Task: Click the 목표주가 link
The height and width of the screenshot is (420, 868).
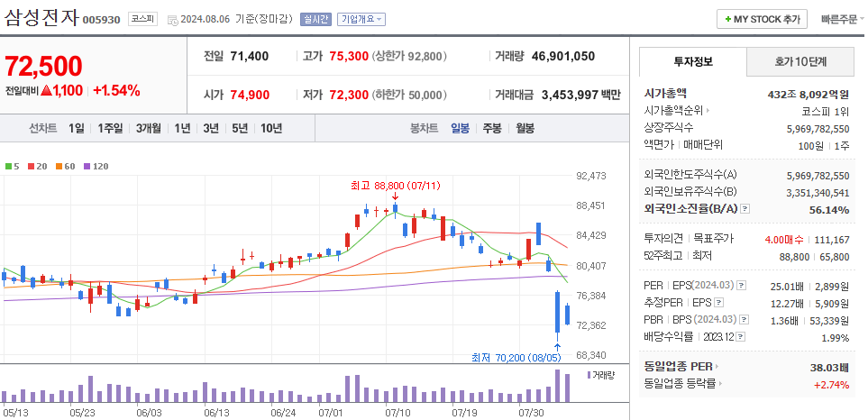Action: (x=712, y=239)
